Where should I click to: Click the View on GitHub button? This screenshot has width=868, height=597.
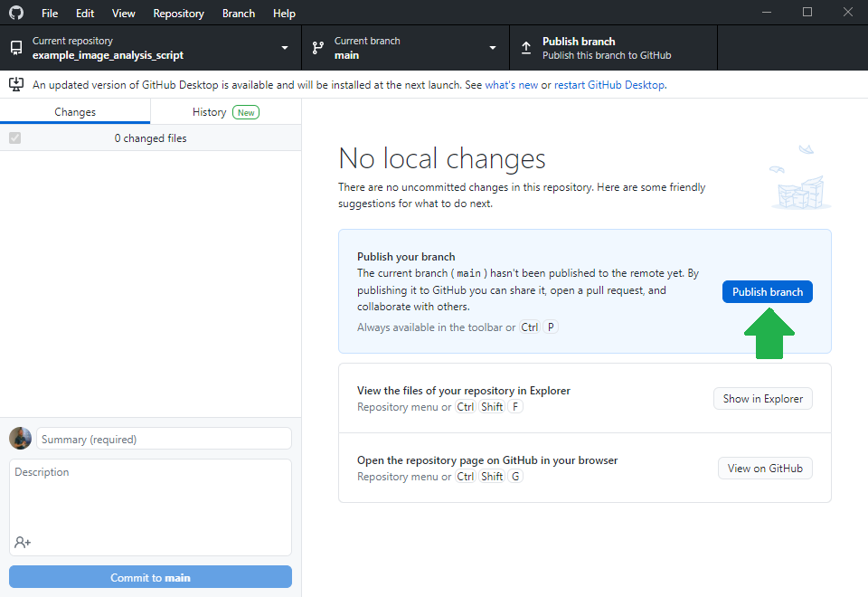tap(764, 469)
